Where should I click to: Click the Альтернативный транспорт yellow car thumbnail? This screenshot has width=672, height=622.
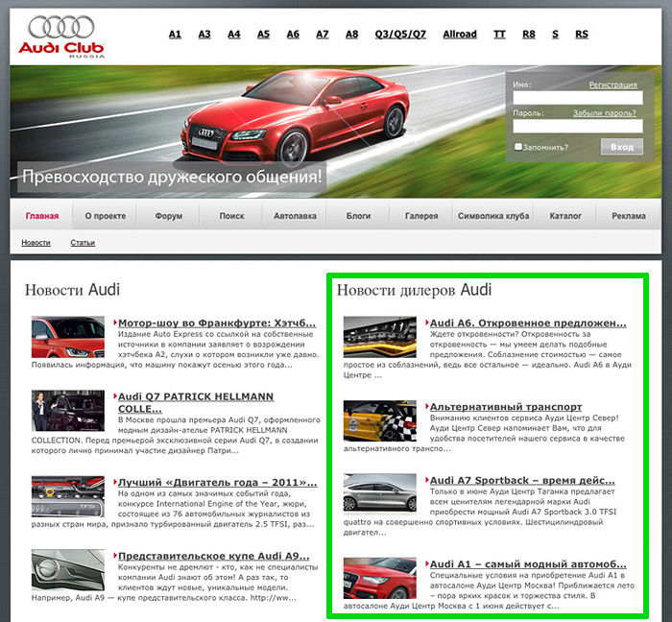click(380, 420)
